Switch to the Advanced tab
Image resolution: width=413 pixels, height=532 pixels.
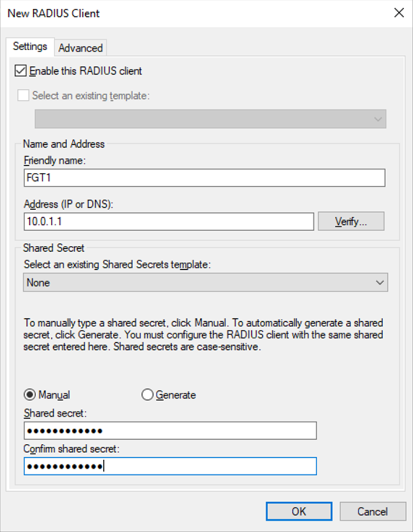point(80,48)
